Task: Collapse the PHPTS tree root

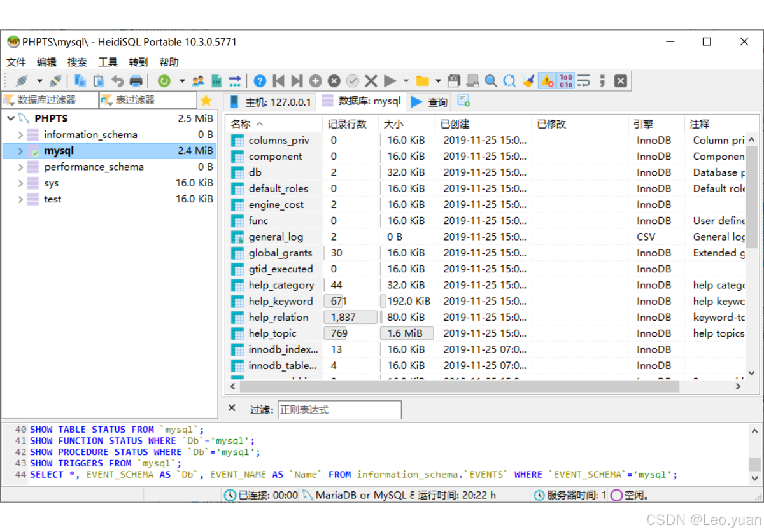Action: pyautogui.click(x=11, y=118)
